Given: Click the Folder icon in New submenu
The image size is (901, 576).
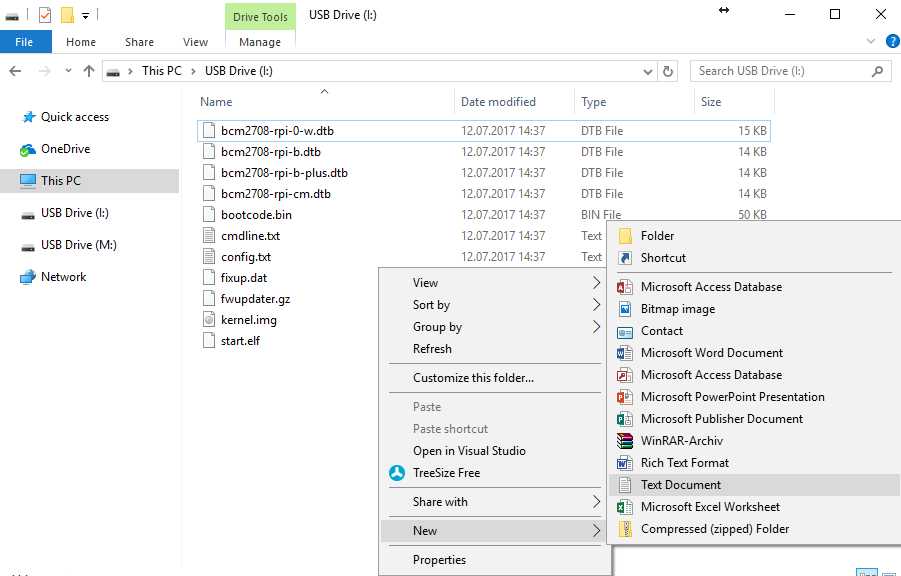Looking at the screenshot, I should 625,236.
